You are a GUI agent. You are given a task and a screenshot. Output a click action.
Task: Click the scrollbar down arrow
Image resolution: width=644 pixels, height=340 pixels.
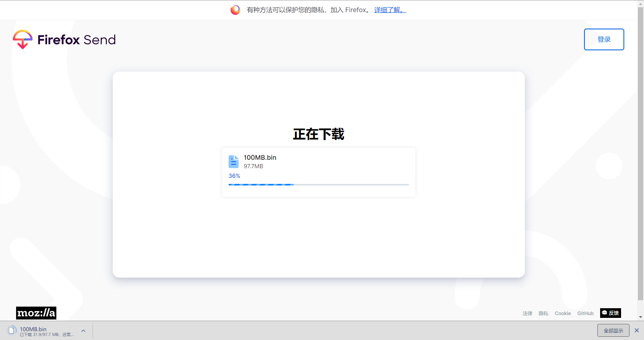point(640,317)
